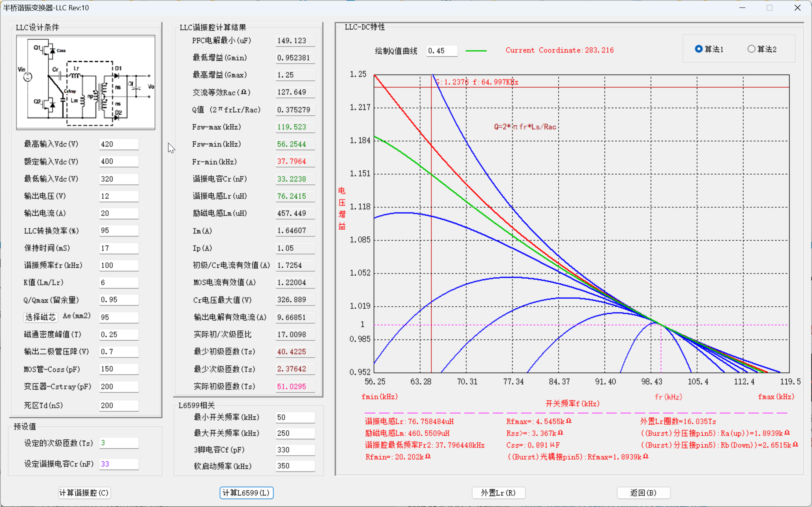Open the 选择磁芯 core selection button
Viewport: 812px width, 507px height.
coord(40,317)
